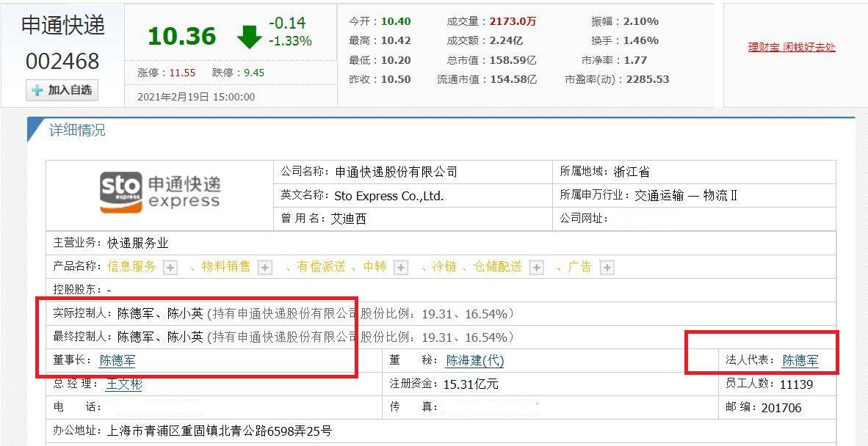Viewport: 868px width, 446px height.
Task: Click the 加入自选 button
Action: coord(62,90)
